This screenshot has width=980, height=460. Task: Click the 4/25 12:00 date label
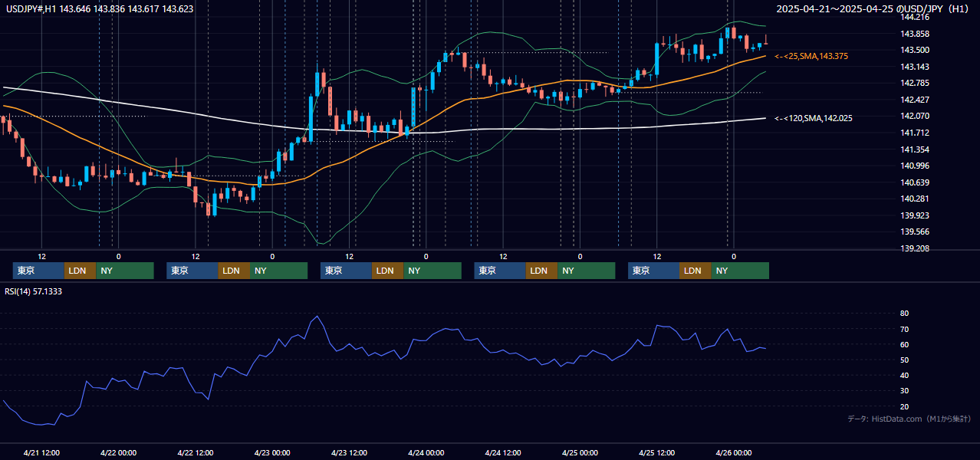point(656,452)
